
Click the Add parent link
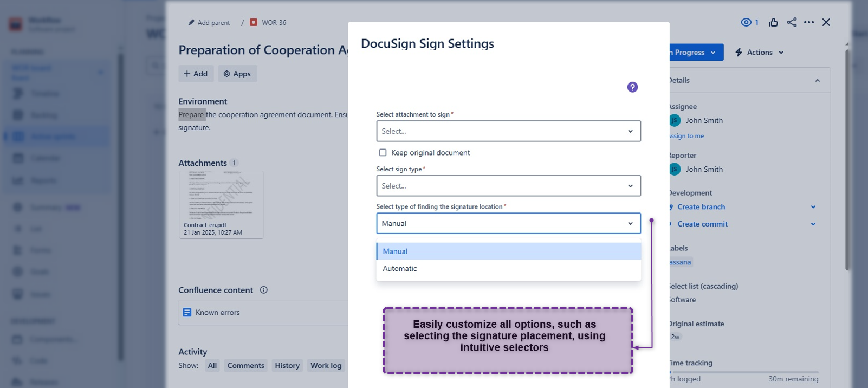click(x=213, y=23)
